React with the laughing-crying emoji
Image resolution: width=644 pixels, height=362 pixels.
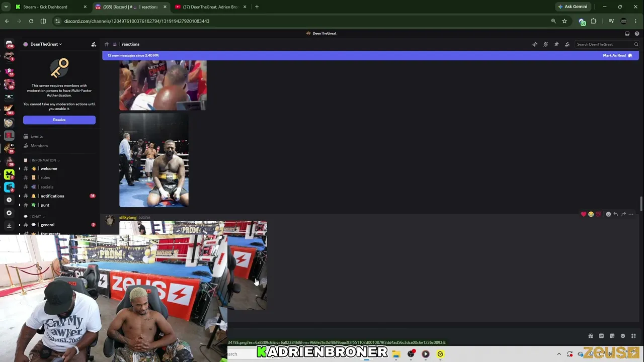591,214
